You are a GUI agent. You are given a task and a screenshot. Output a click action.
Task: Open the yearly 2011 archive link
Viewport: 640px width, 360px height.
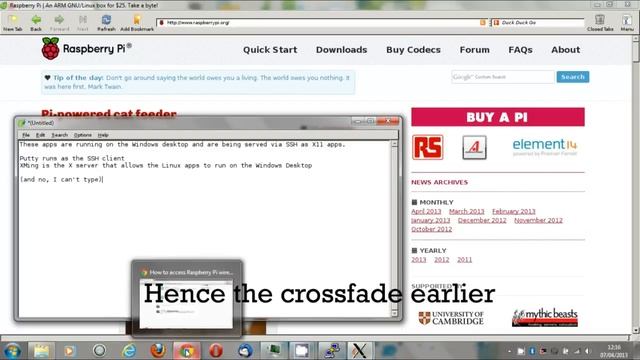pyautogui.click(x=464, y=260)
